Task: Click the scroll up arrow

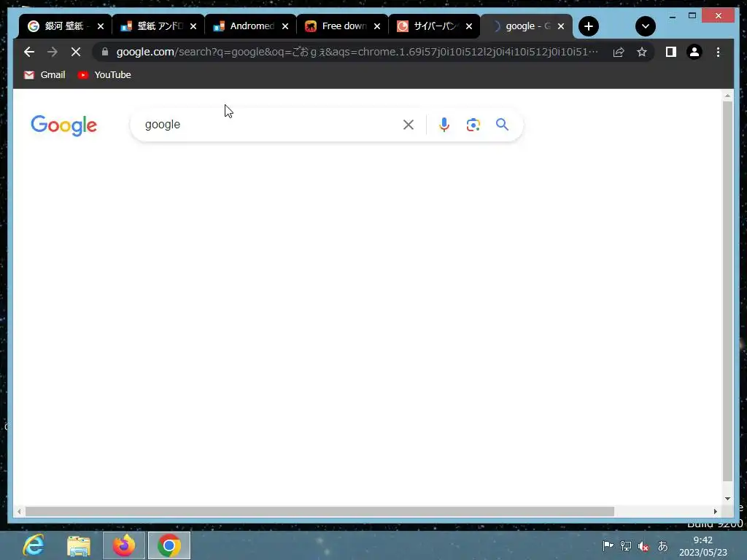Action: coord(727,96)
